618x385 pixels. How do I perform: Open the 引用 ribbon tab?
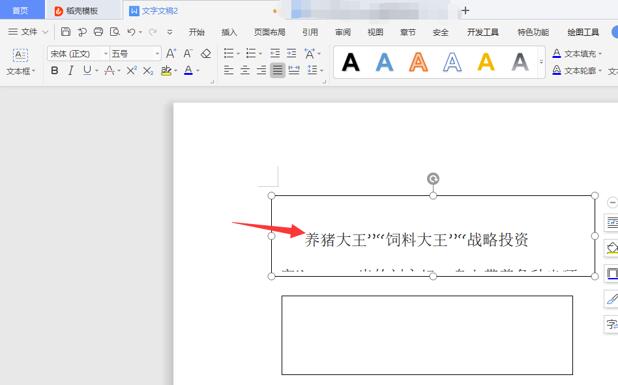[x=310, y=32]
